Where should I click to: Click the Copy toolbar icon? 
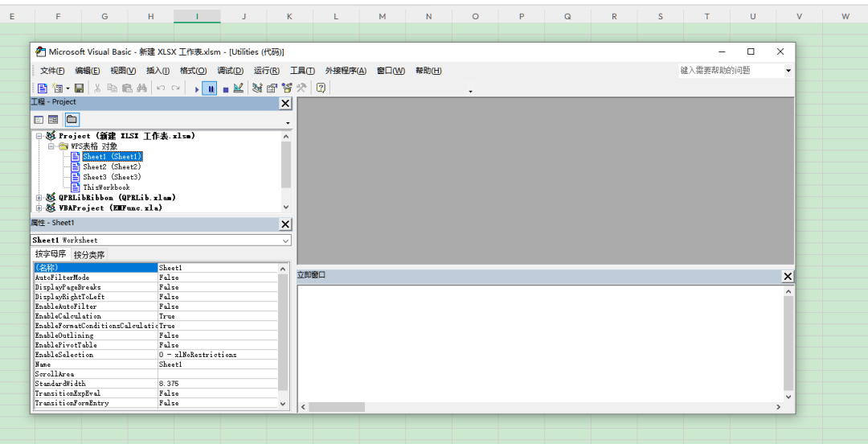112,88
